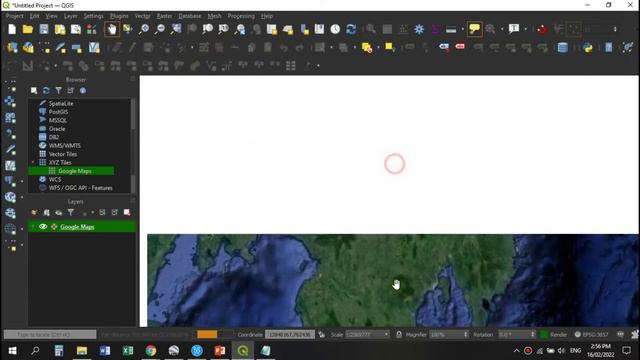Open the Project menu

point(14,16)
